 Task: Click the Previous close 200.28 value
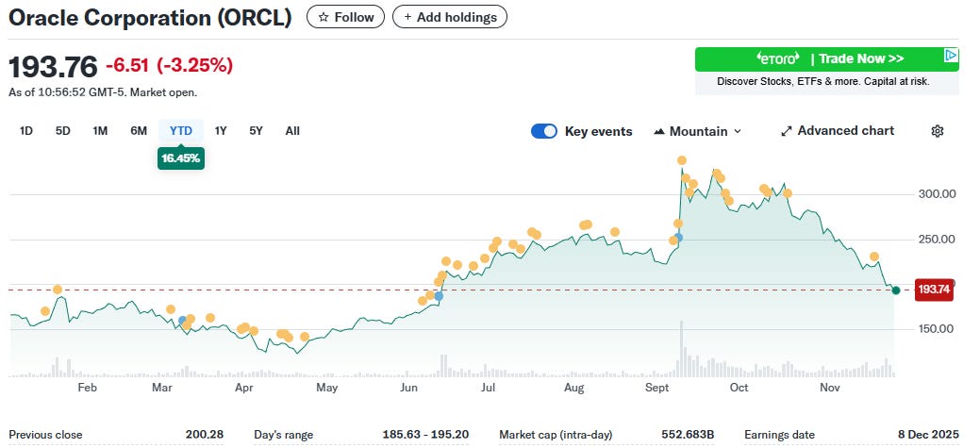click(205, 434)
